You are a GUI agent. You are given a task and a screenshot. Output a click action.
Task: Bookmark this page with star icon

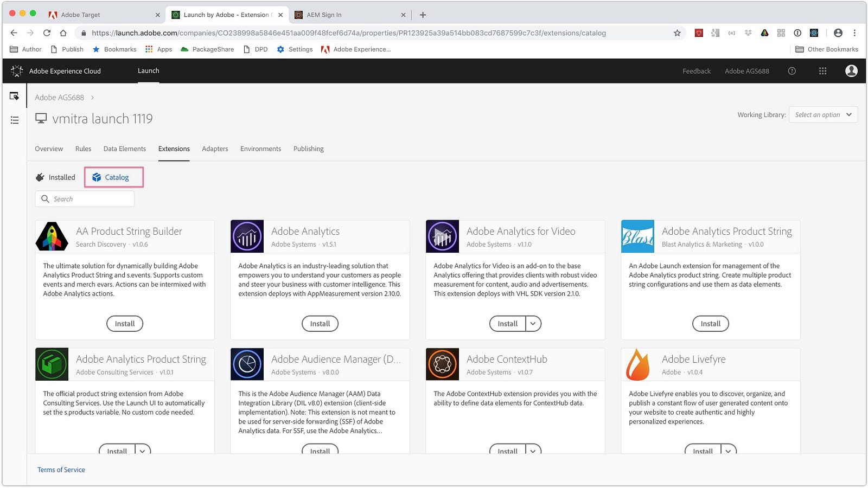(x=677, y=33)
